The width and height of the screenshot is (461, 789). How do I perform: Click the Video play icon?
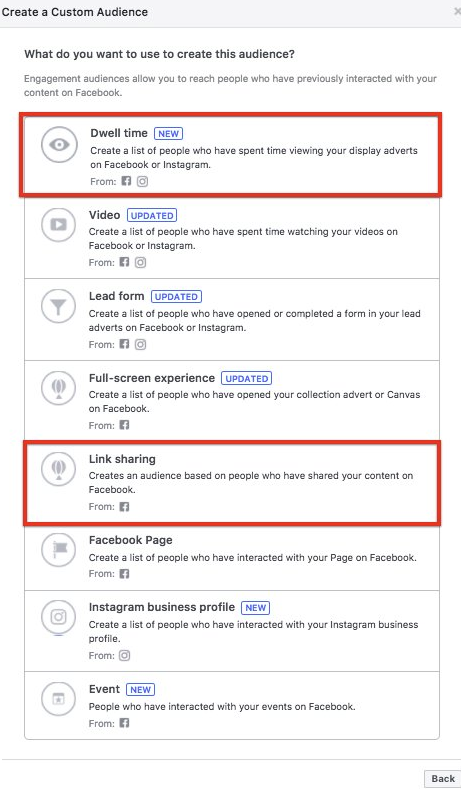click(58, 224)
